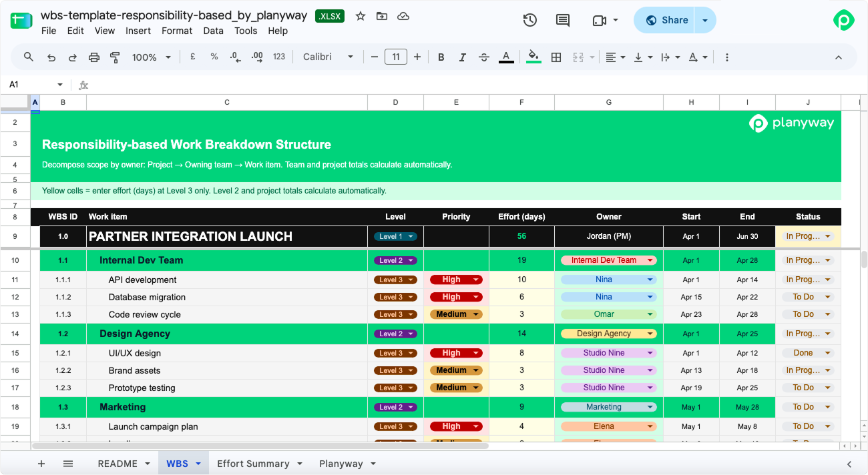The height and width of the screenshot is (475, 868).
Task: Star the document
Action: (x=361, y=16)
